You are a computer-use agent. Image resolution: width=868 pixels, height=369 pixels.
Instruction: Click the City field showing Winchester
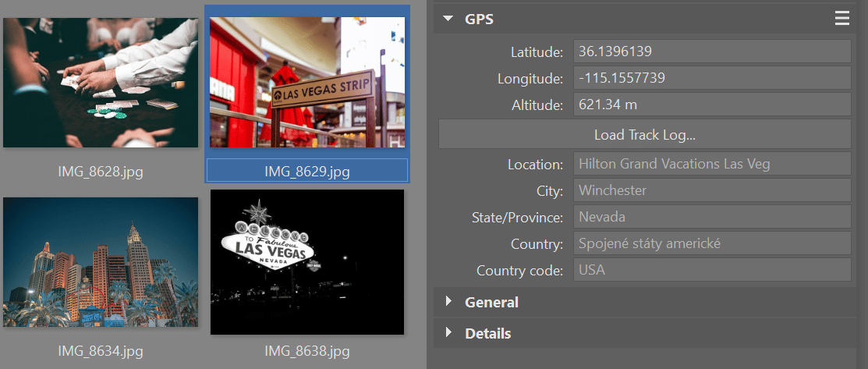pyautogui.click(x=712, y=190)
